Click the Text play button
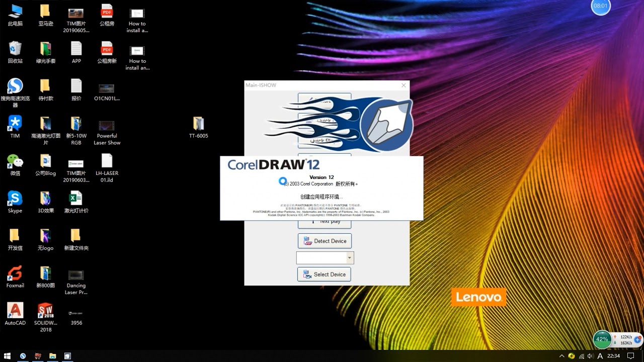 (325, 221)
